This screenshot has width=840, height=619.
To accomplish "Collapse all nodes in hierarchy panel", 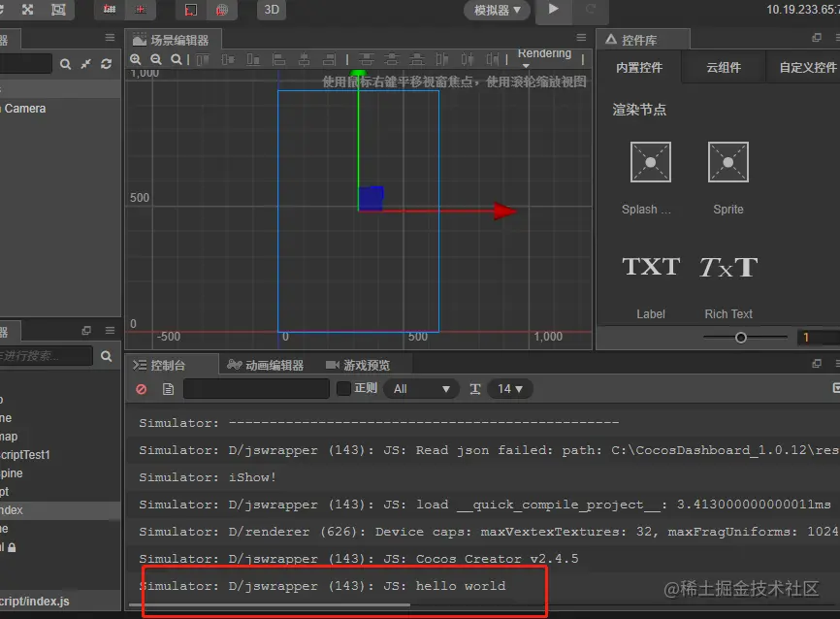I will pyautogui.click(x=85, y=64).
